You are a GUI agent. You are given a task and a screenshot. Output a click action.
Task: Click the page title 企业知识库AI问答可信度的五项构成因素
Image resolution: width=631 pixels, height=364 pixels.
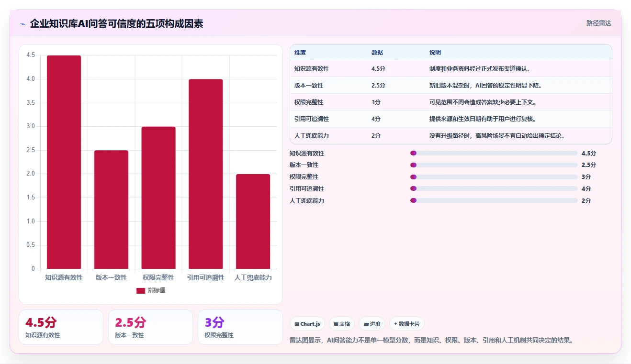(116, 23)
